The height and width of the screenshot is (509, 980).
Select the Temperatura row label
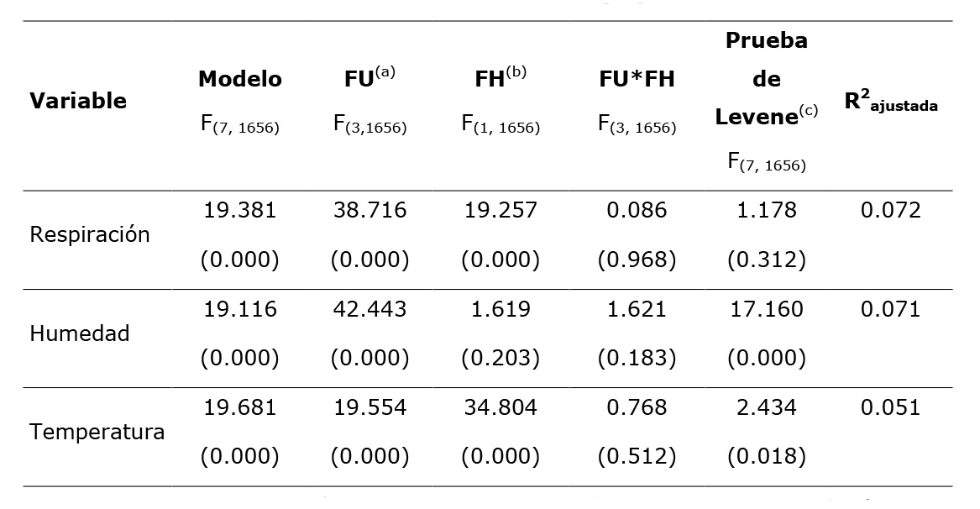tap(97, 433)
